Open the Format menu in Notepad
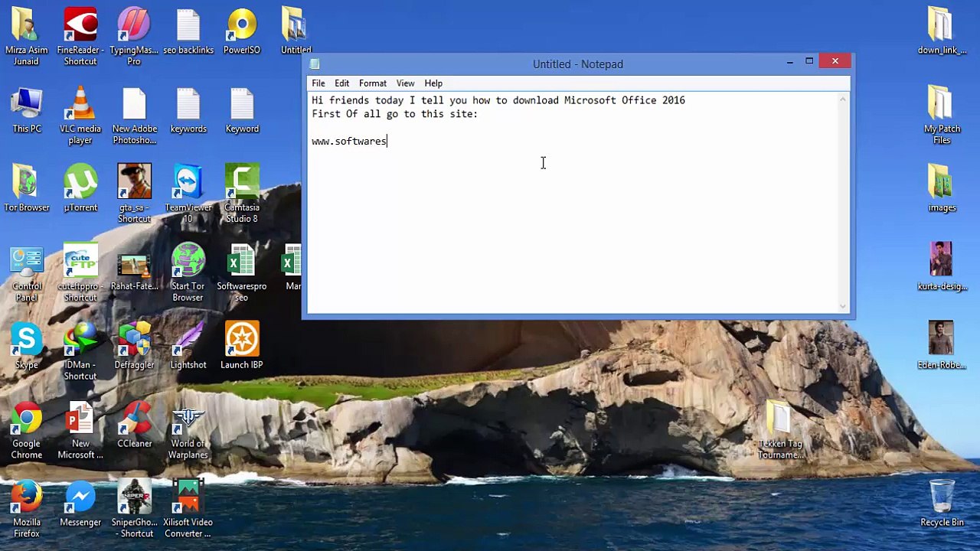The image size is (980, 551). pyautogui.click(x=373, y=83)
